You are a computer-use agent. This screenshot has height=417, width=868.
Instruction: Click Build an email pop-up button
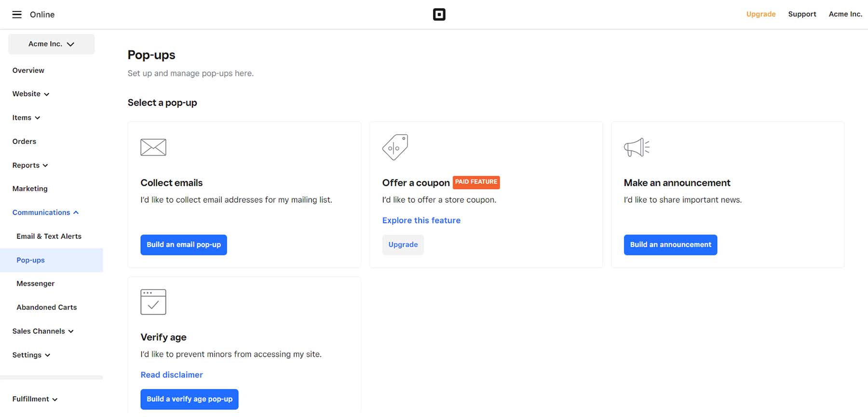(x=183, y=245)
